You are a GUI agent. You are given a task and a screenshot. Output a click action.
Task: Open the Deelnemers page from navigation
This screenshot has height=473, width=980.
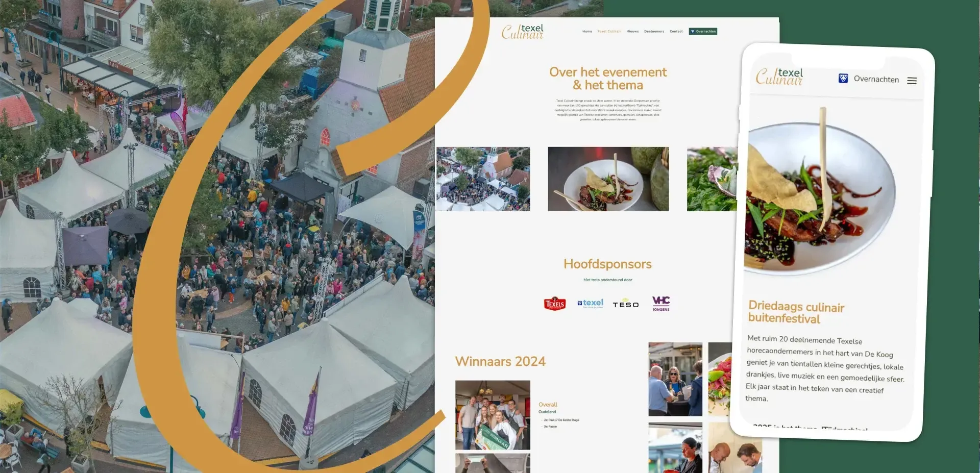tap(654, 32)
